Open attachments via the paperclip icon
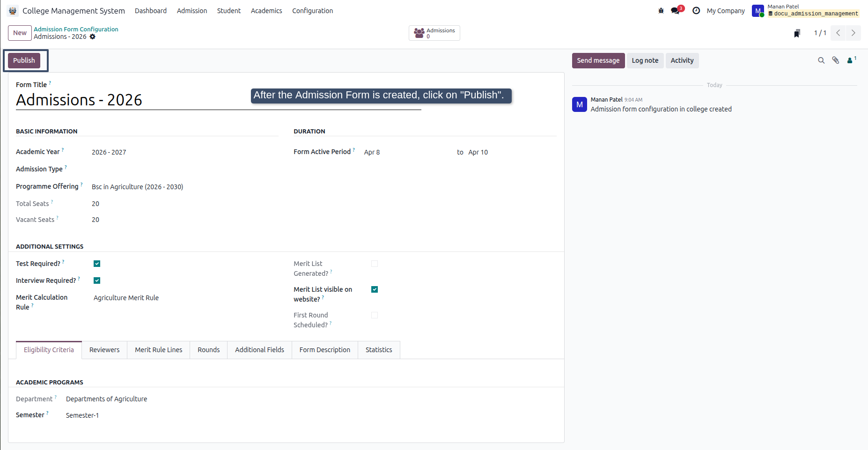The height and width of the screenshot is (450, 868). 836,60
